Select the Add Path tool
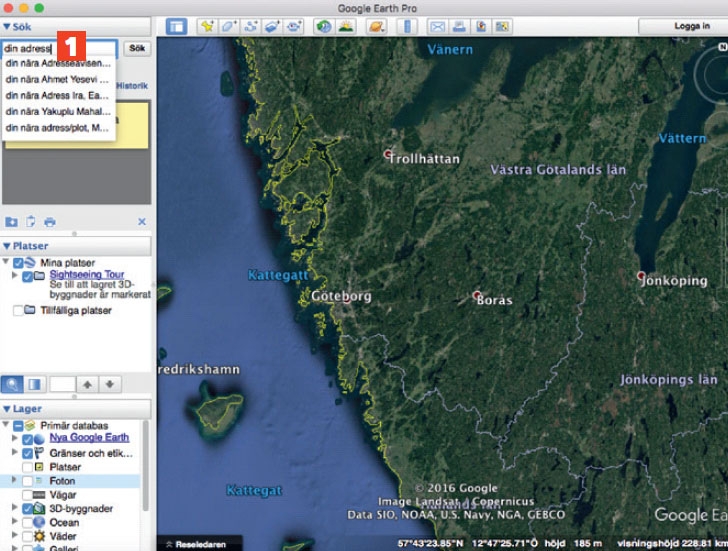728x551 pixels. point(250,26)
